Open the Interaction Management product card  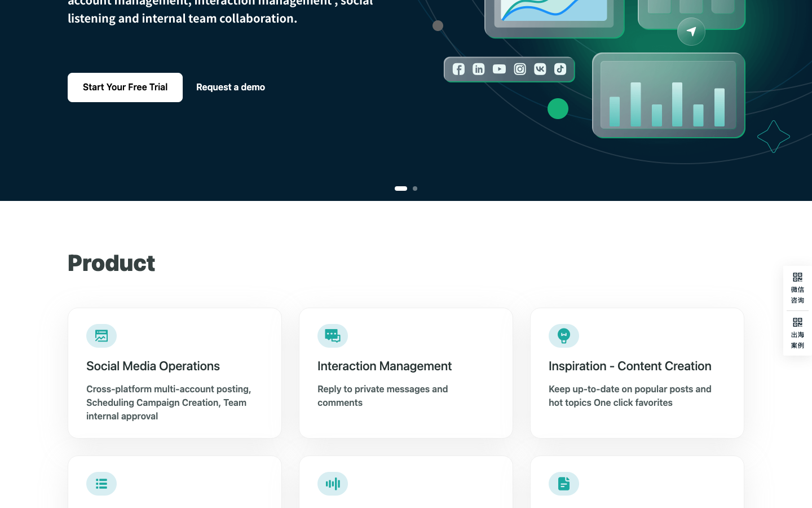(x=406, y=373)
